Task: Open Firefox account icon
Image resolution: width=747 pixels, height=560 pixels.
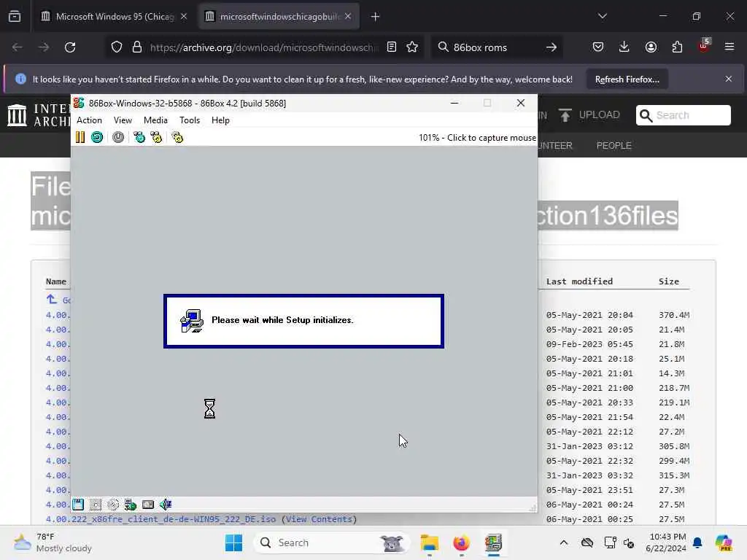Action: 651,47
